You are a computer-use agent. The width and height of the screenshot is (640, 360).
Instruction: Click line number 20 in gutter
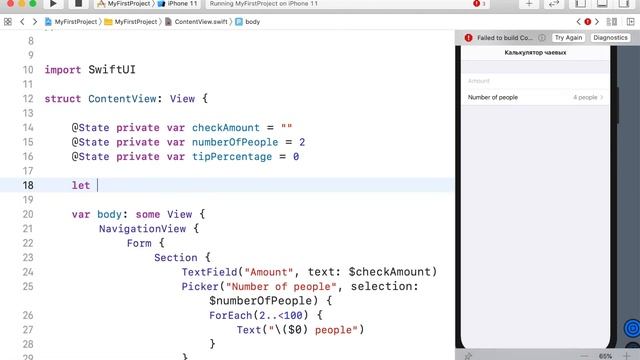(x=28, y=214)
